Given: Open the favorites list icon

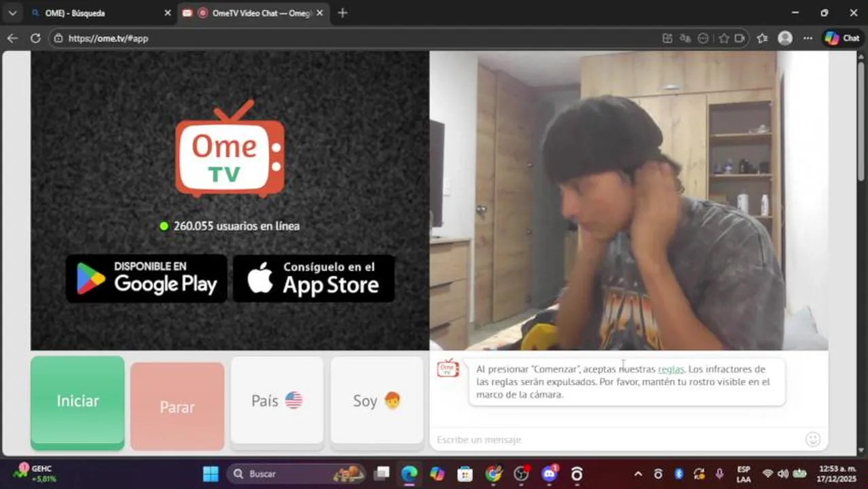Looking at the screenshot, I should 762,38.
